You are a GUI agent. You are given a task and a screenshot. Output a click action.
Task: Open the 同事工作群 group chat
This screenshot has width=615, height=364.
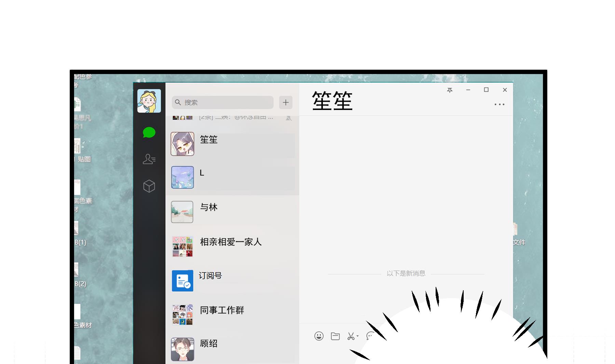(232, 314)
